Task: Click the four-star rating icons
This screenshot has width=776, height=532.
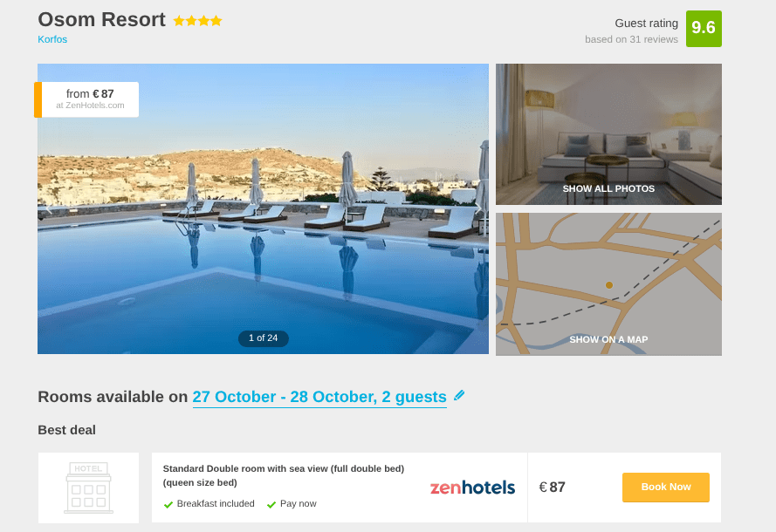Action: tap(197, 21)
